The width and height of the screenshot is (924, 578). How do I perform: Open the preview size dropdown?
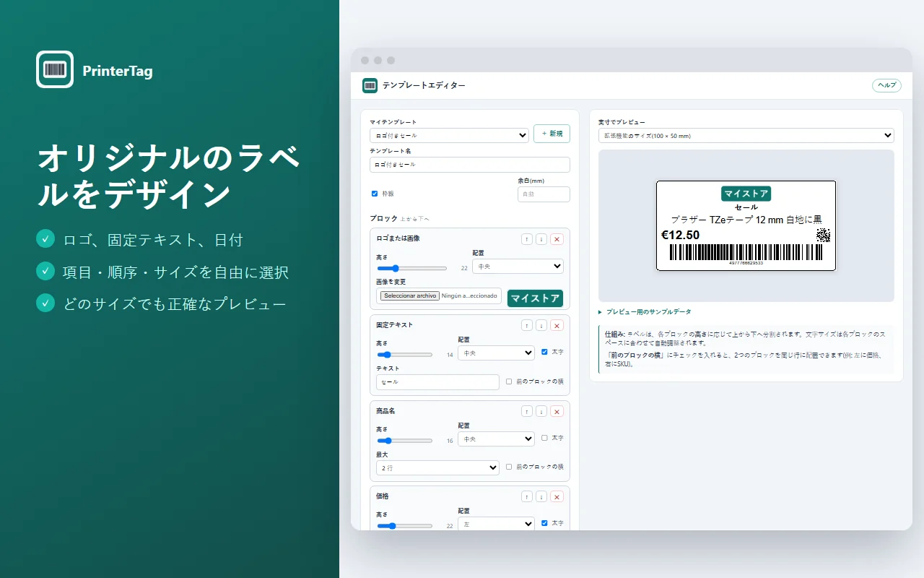746,135
